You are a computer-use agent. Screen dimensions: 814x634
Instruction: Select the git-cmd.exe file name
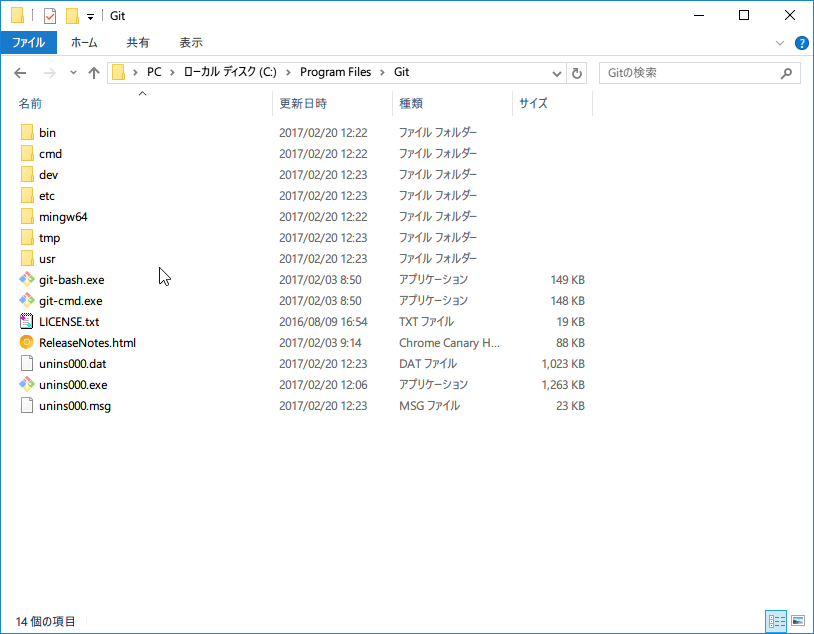71,301
